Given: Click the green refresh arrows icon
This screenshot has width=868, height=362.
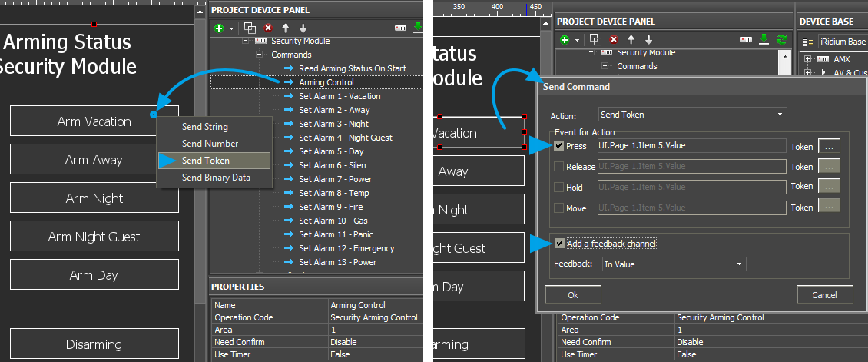Looking at the screenshot, I should click(x=782, y=39).
